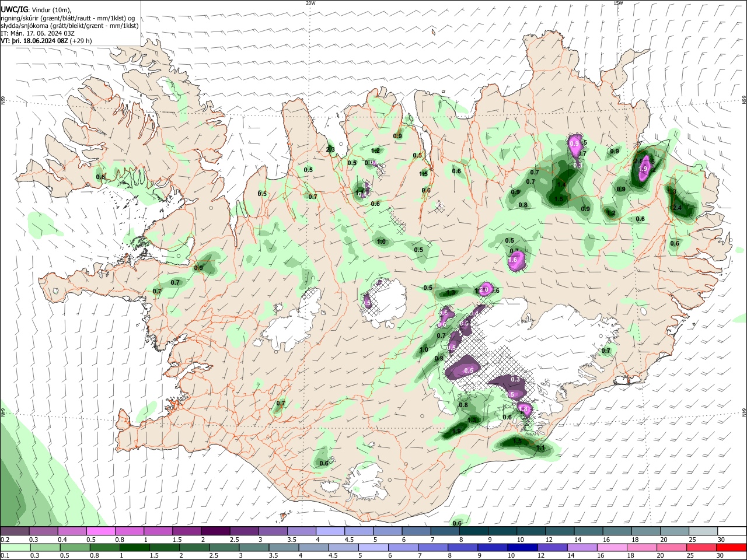Image resolution: width=747 pixels, height=560 pixels.
Task: Click the 1.1 value off the southeast coast
Action: pos(540,448)
